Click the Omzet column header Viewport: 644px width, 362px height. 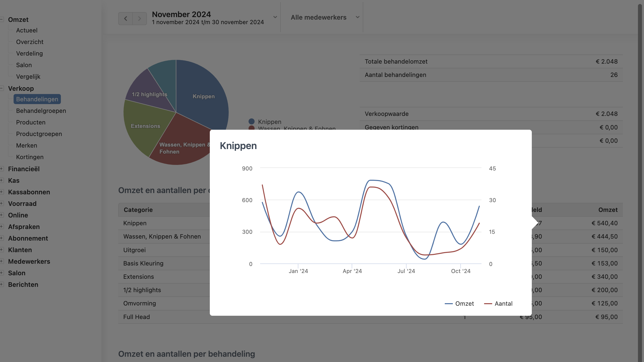608,210
